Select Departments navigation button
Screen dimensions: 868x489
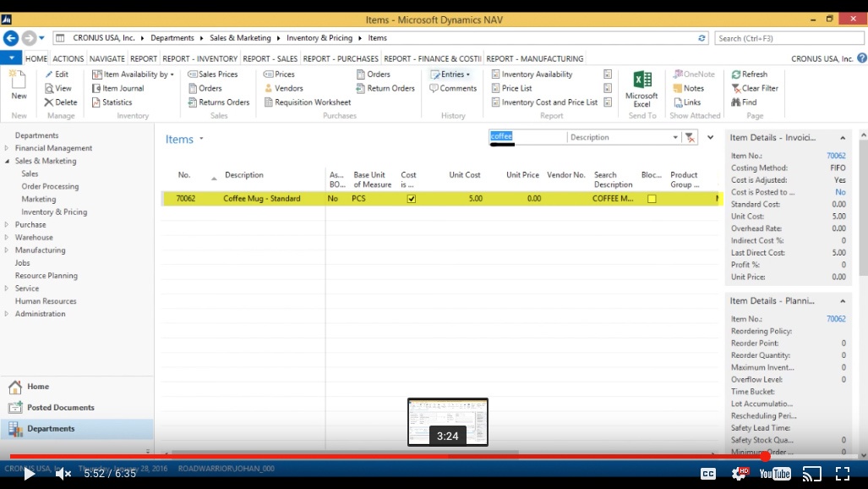point(76,429)
